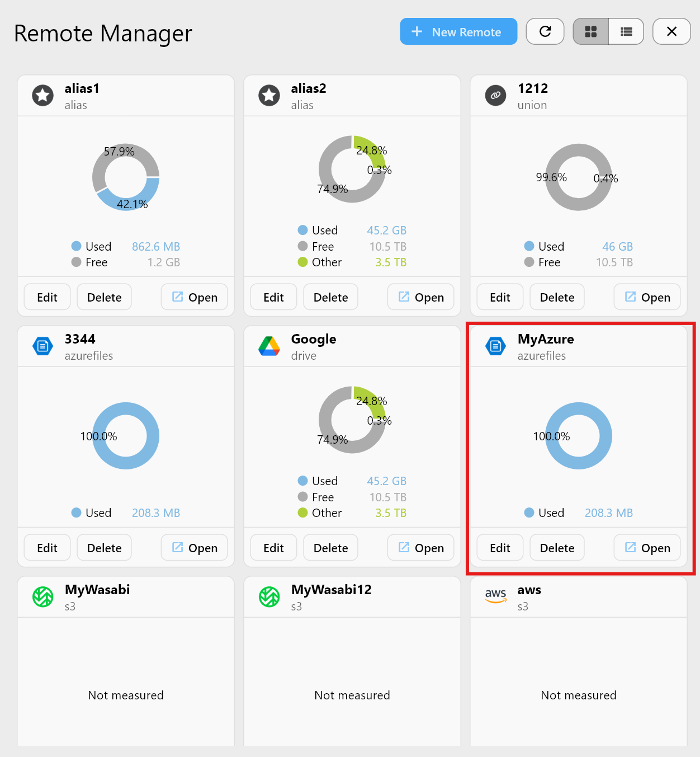Click the Wasabi icon on MyWasabi12 card
700x757 pixels.
click(x=269, y=596)
